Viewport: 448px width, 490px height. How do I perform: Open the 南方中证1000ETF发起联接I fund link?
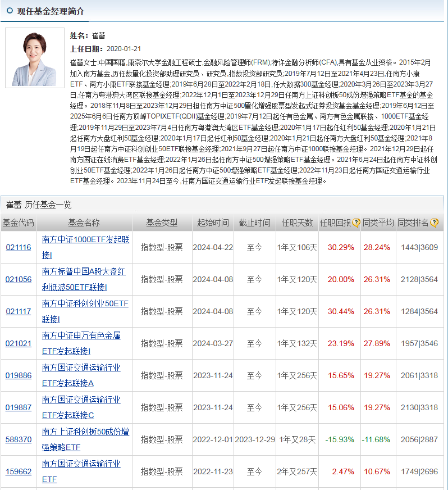click(85, 247)
